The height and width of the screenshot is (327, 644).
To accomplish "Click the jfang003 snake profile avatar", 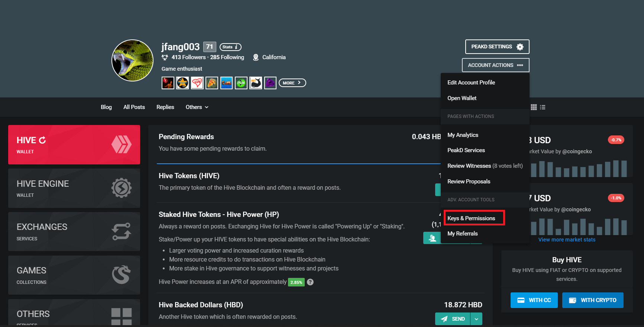I will (x=132, y=60).
